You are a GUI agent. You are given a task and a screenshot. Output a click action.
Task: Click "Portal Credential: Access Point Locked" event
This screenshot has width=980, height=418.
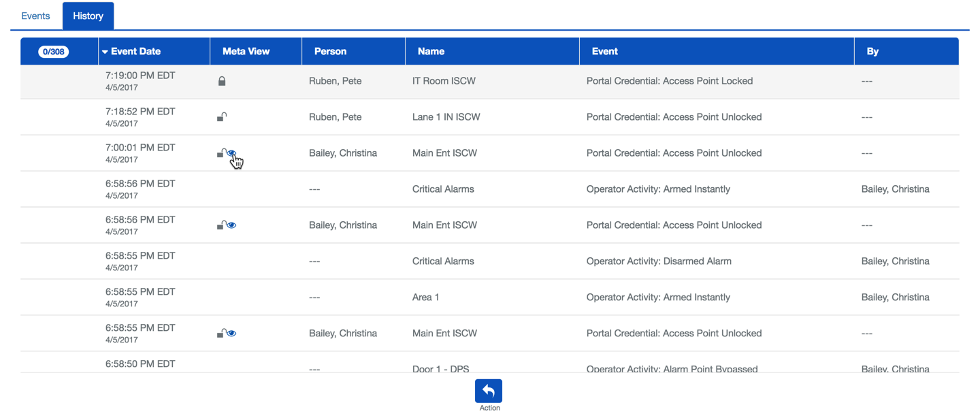(x=670, y=81)
